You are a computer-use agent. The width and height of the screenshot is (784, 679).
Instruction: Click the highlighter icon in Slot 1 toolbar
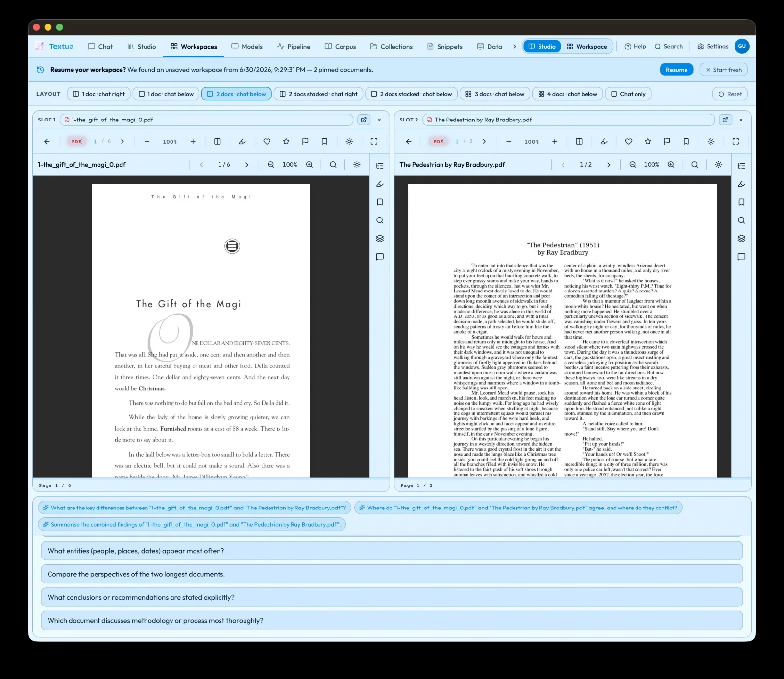point(242,142)
